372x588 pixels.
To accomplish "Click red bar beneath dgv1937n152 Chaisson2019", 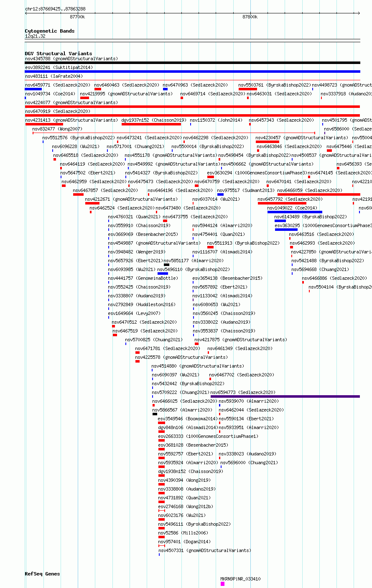I will (151, 124).
